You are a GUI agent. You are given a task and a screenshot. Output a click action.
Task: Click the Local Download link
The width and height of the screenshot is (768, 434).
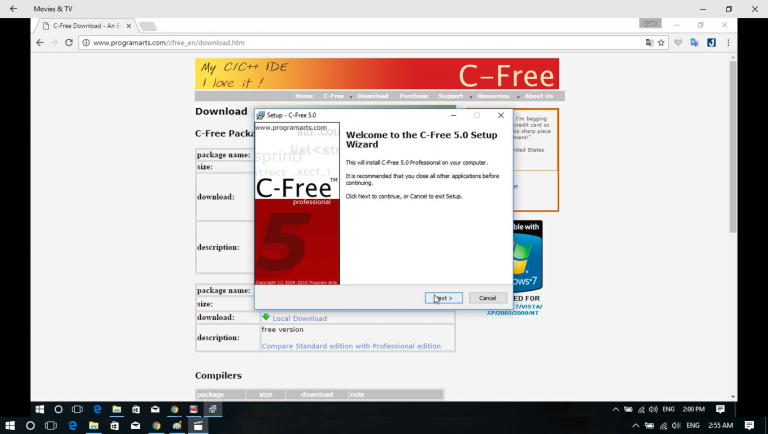pyautogui.click(x=300, y=318)
